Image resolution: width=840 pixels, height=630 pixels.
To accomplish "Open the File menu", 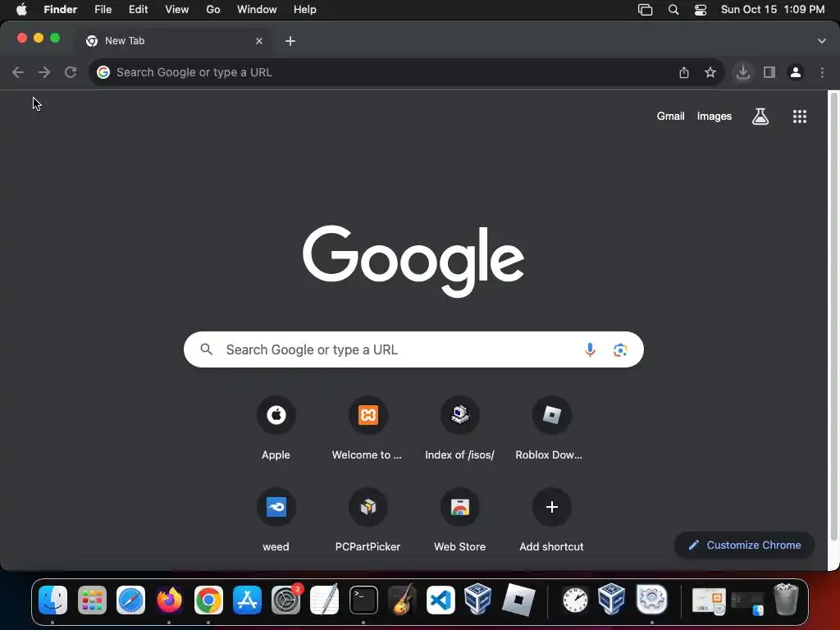I will [x=103, y=10].
